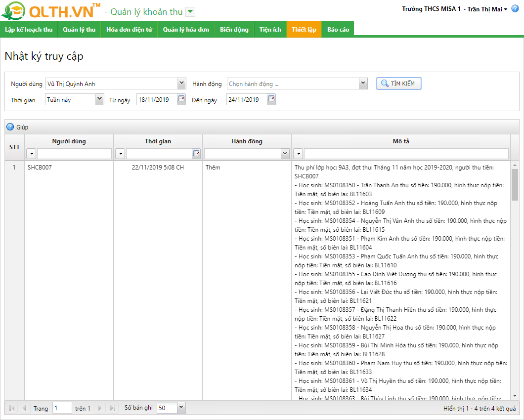Click the Giúp help icon above the table
This screenshot has height=420, width=524.
pyautogui.click(x=10, y=127)
